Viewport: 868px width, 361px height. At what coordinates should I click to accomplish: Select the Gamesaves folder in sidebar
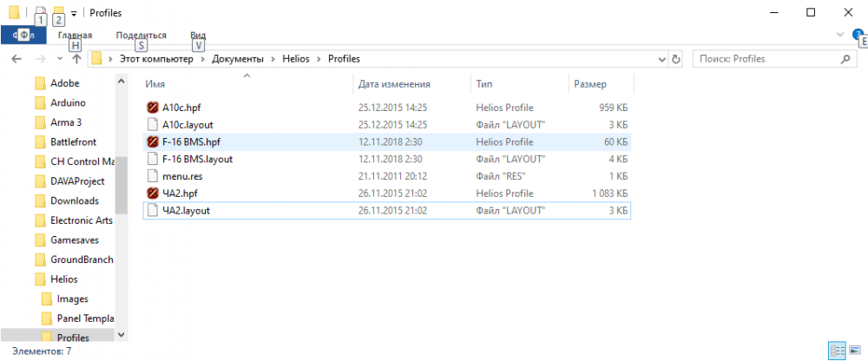[x=73, y=240]
